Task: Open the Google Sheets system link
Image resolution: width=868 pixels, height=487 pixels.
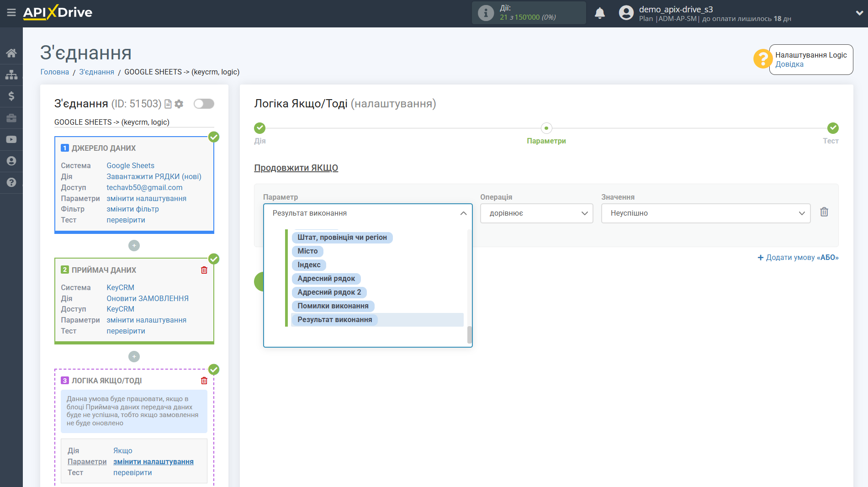Action: tap(130, 166)
